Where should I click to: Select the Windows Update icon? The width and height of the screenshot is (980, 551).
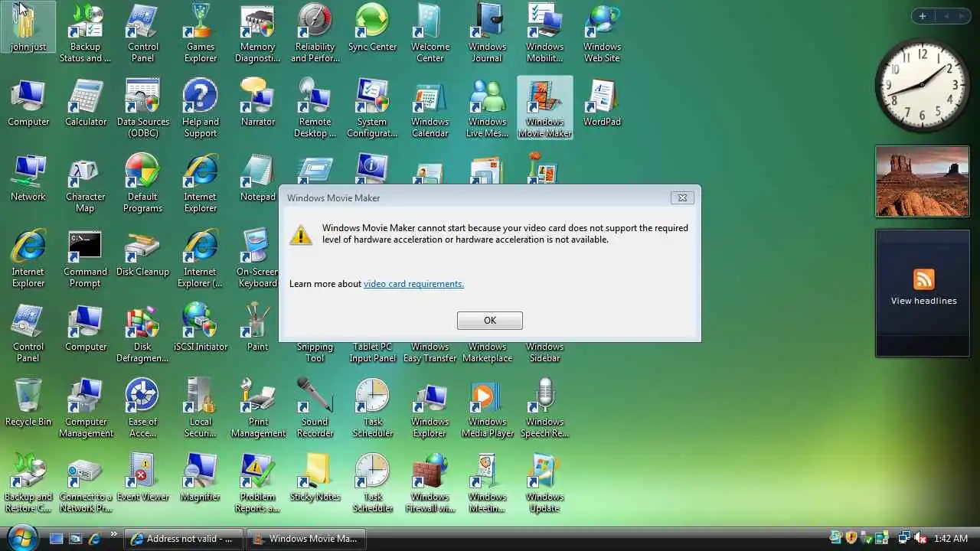pyautogui.click(x=544, y=483)
